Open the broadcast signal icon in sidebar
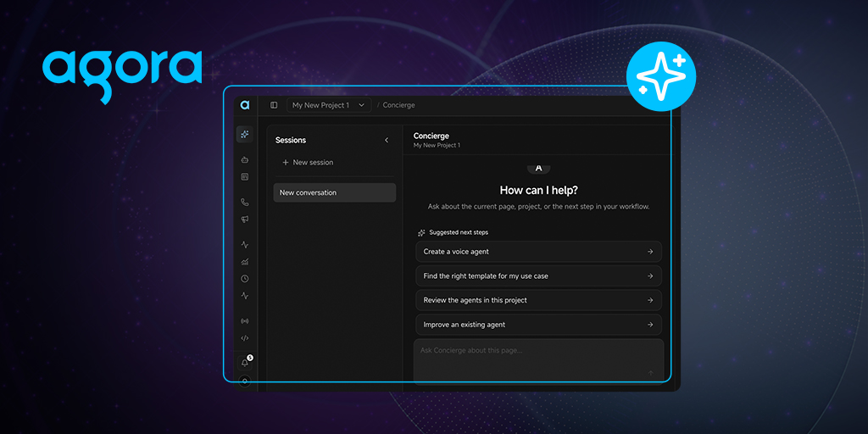 tap(245, 320)
